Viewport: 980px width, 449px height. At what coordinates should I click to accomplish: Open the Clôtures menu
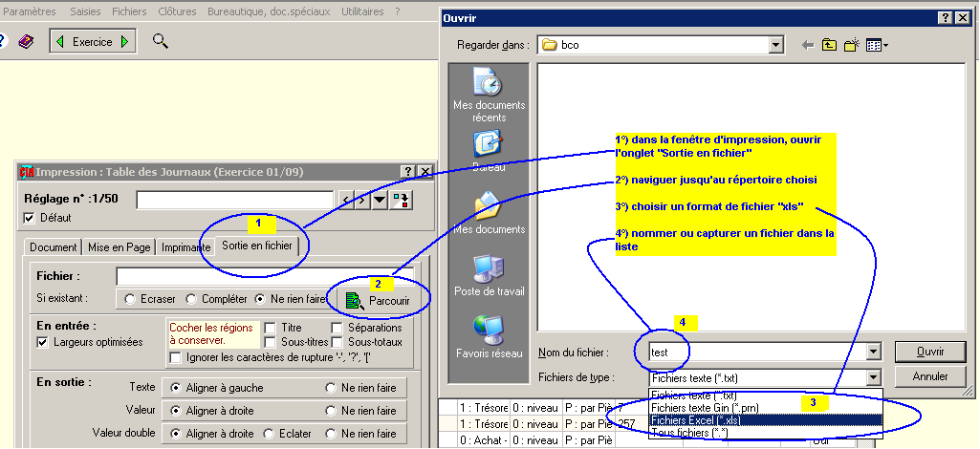pos(177,11)
